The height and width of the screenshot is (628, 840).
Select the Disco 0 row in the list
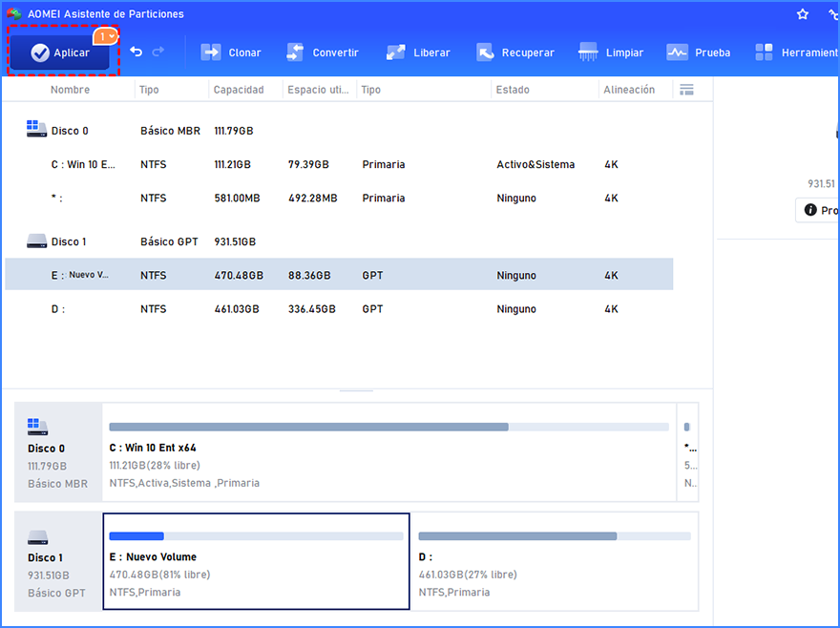pos(72,131)
